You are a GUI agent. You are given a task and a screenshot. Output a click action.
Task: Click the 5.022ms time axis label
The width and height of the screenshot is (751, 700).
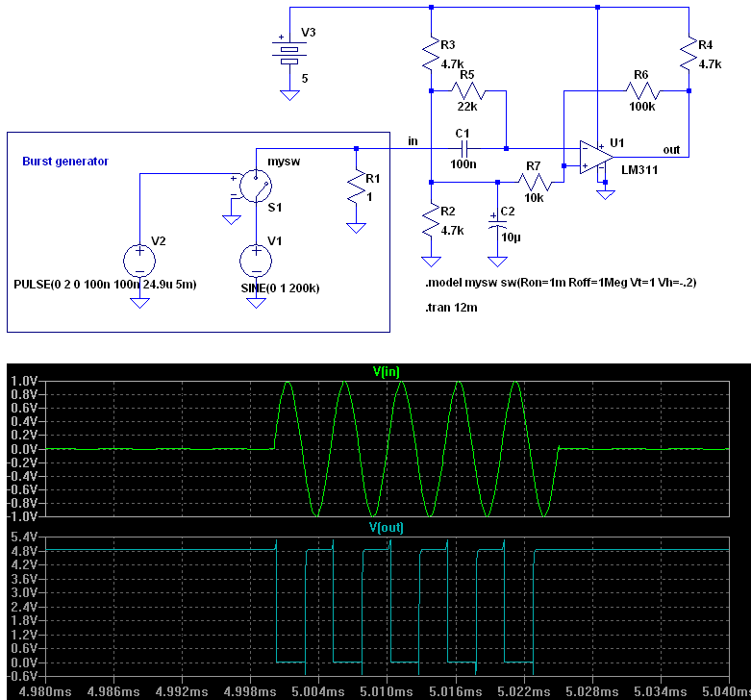pyautogui.click(x=524, y=691)
